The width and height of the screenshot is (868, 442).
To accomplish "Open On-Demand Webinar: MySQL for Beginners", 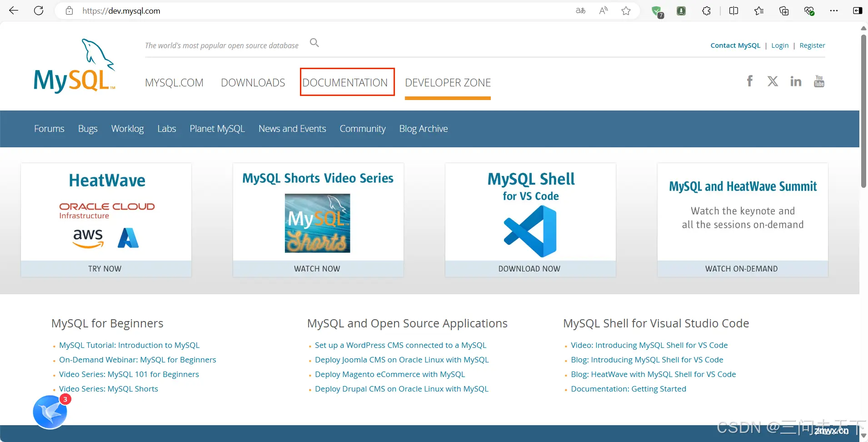I will (137, 360).
